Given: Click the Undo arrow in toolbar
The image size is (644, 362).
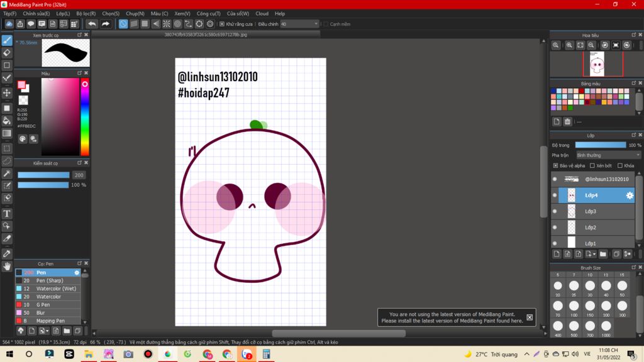Looking at the screenshot, I should [x=92, y=24].
